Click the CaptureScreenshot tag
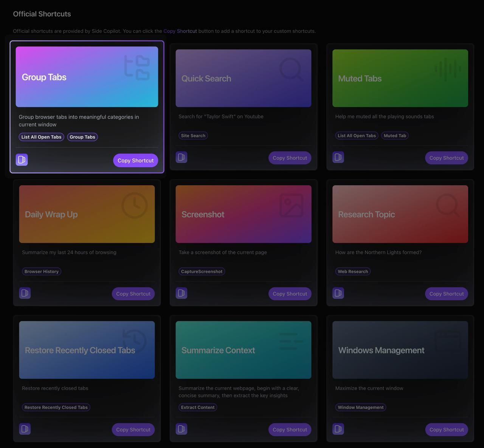This screenshot has width=484, height=448. (202, 271)
